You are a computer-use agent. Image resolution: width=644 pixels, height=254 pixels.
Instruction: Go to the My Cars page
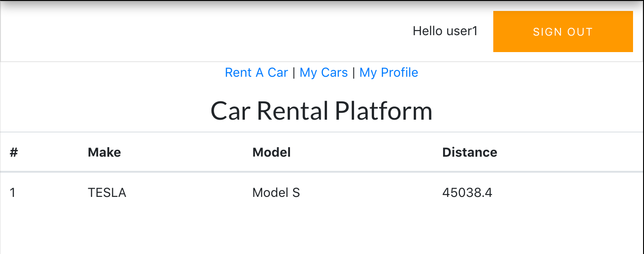pos(323,73)
